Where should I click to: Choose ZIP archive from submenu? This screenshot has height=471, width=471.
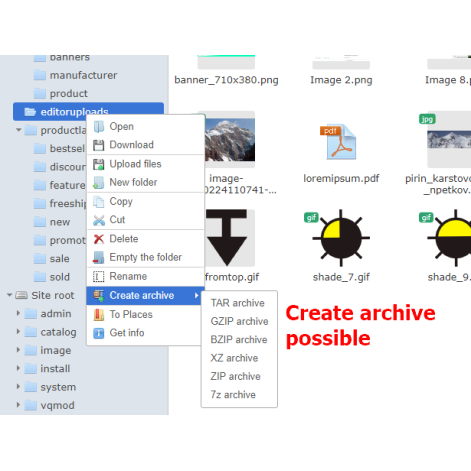[x=239, y=376]
